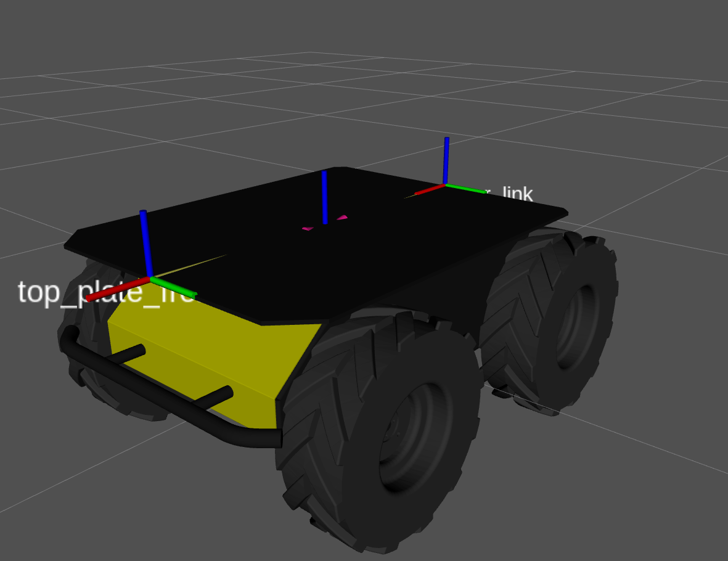
Task: Select the red X axis at front frame
Action: (x=117, y=289)
